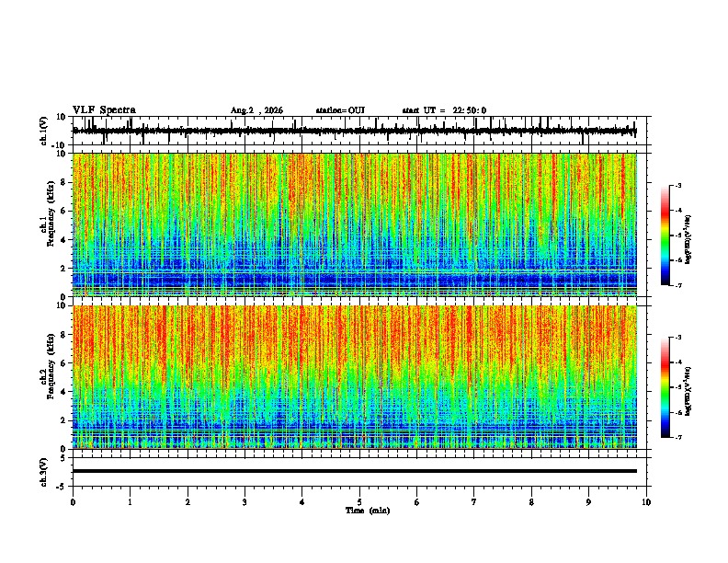
Task: Click the "ch.3(V)" axis label
Action: [43, 473]
